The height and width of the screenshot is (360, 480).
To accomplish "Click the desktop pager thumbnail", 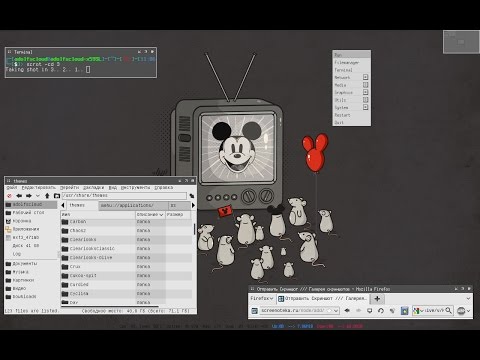I will 461,42.
